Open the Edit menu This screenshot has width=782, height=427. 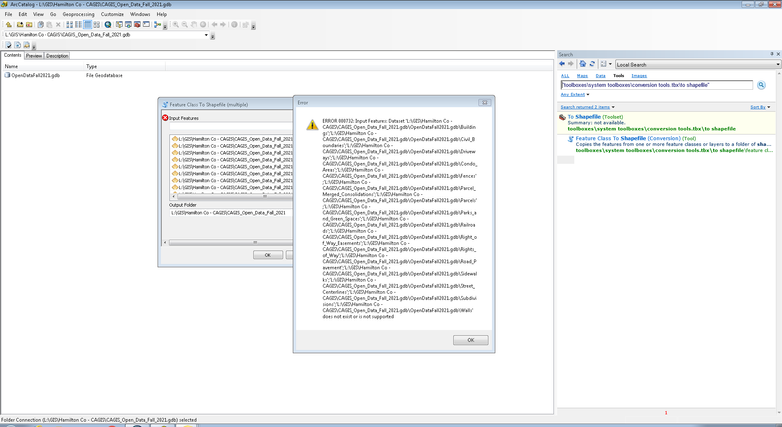click(23, 14)
